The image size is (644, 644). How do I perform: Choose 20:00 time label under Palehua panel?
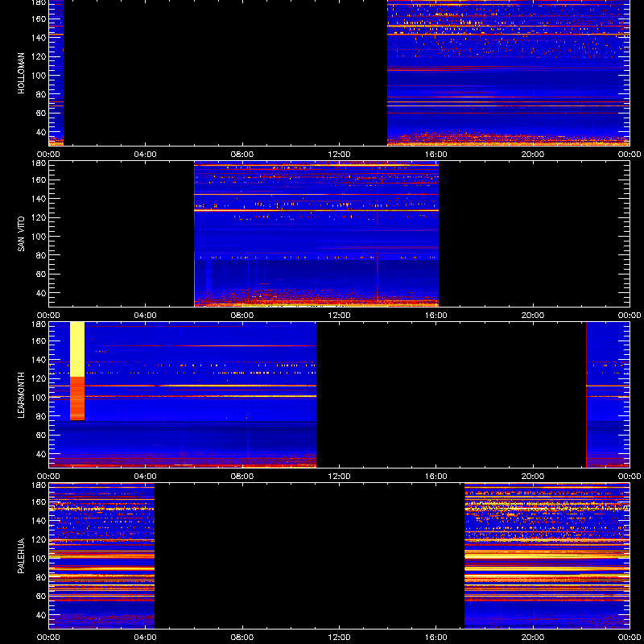tap(533, 638)
